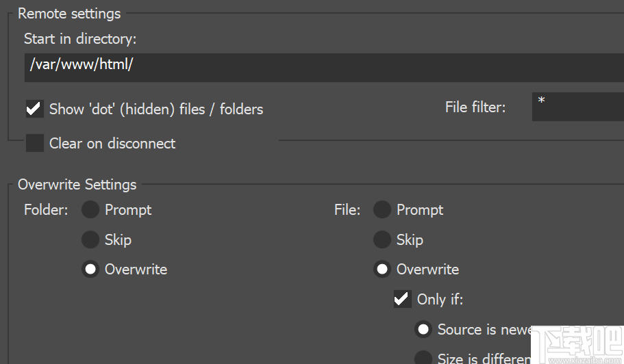Select Skip for Folder overwrite
This screenshot has height=364, width=624.
point(90,239)
